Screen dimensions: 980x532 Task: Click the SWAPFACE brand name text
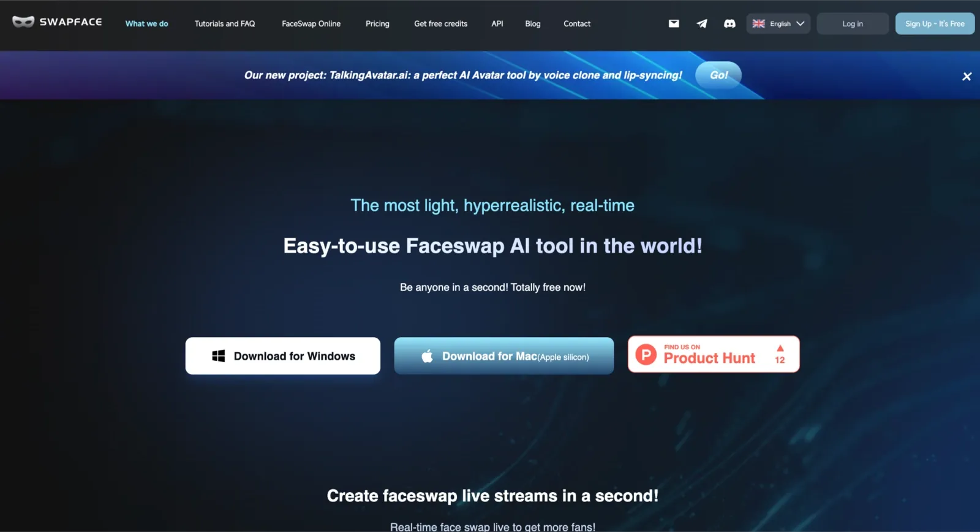coord(71,22)
